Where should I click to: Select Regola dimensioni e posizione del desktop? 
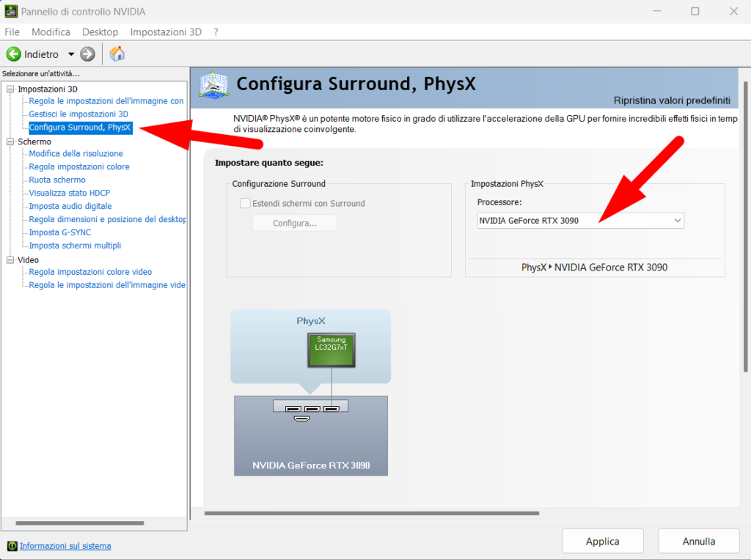coord(107,219)
